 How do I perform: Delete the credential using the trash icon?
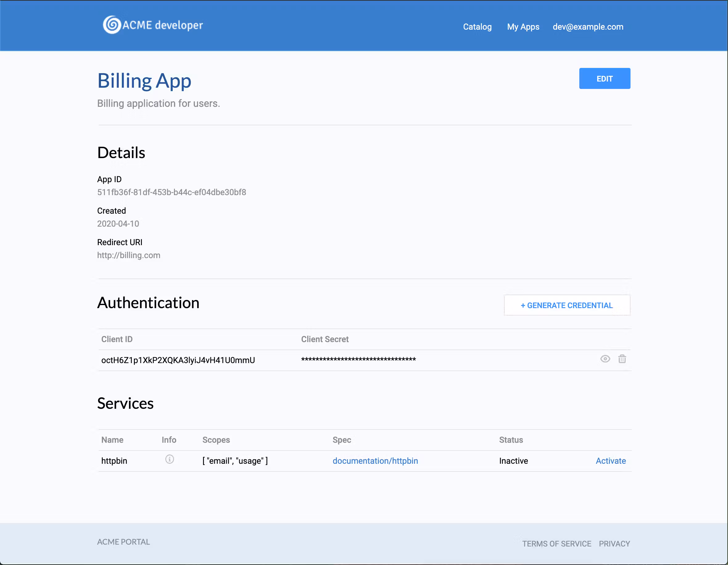point(622,359)
